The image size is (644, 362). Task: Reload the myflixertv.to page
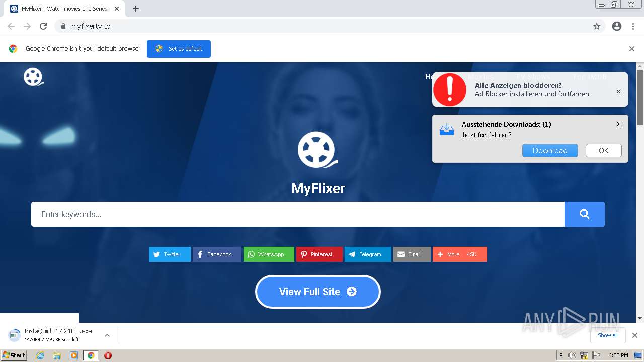pos(43,26)
